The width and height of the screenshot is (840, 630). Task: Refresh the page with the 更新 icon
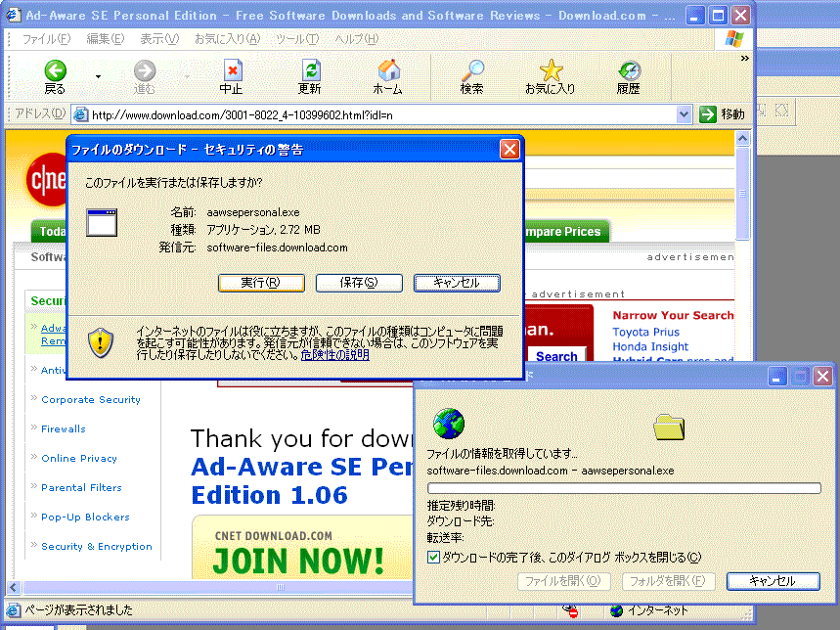(310, 76)
